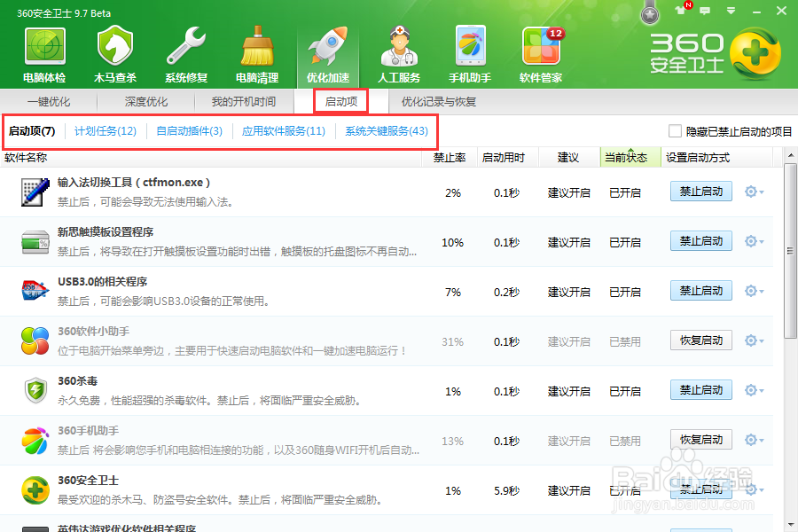This screenshot has height=532, width=798.
Task: Click 禁止启动 for 360杀毒
Action: (701, 390)
